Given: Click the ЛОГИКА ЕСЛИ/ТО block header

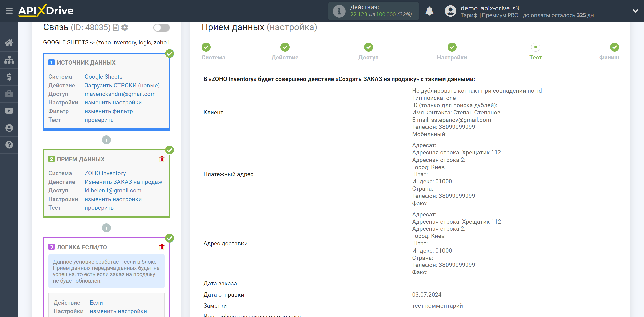Looking at the screenshot, I should click(82, 247).
